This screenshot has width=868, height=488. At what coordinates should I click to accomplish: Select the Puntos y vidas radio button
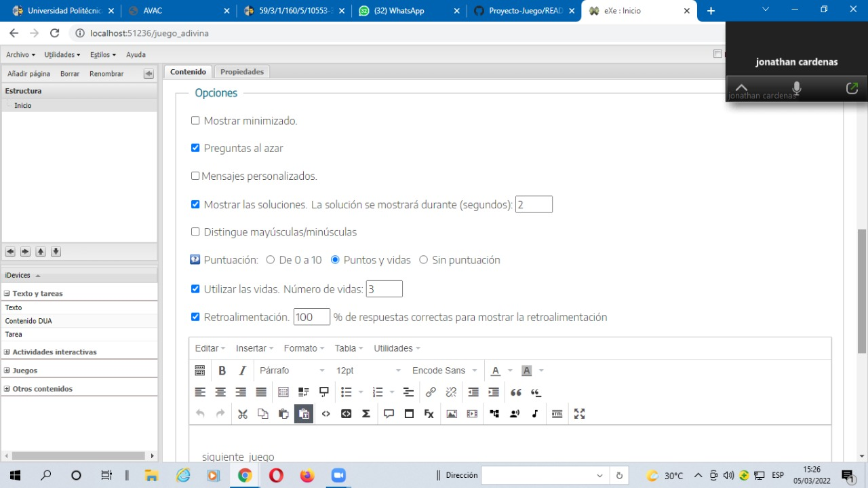(x=335, y=259)
